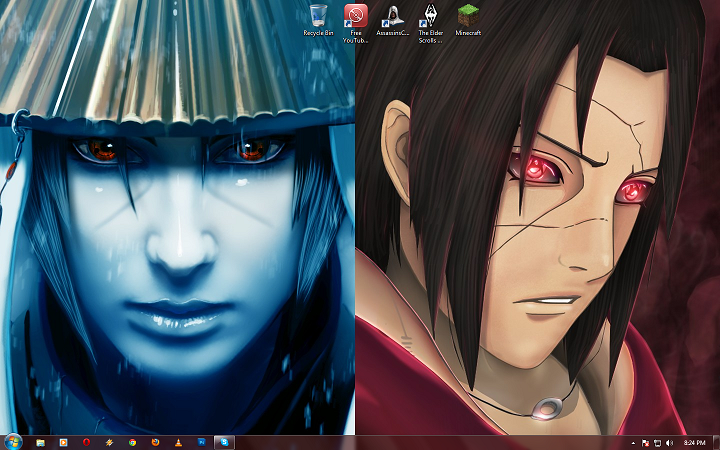Open the Opera browser in taskbar
This screenshot has width=720, height=450.
(87, 441)
